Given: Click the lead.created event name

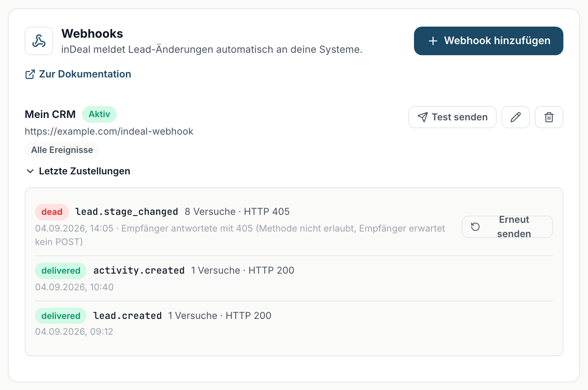Looking at the screenshot, I should tap(128, 316).
